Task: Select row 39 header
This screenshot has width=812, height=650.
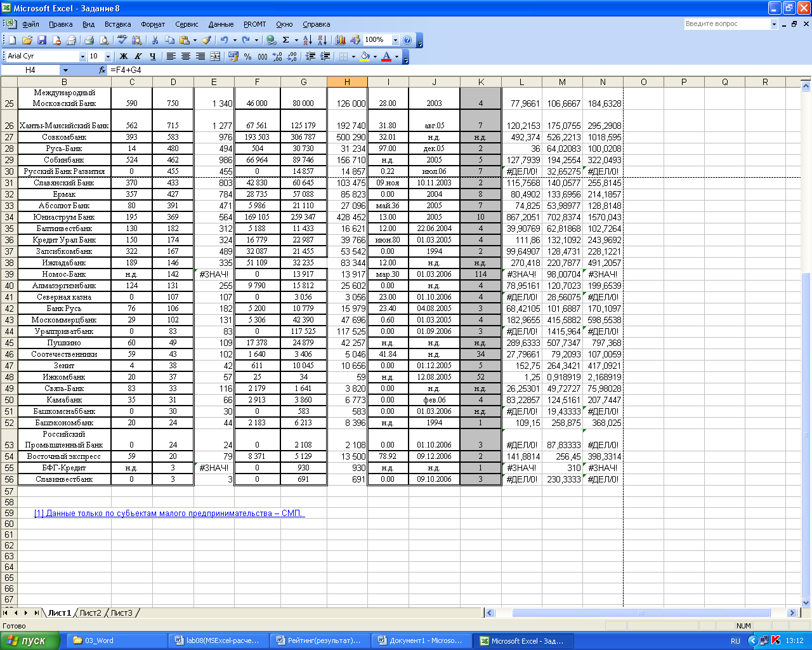Action: tap(9, 274)
